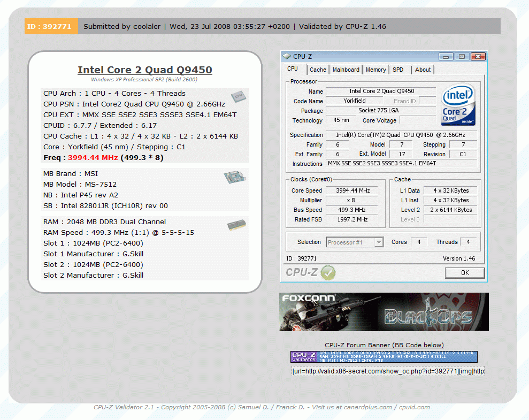The height and width of the screenshot is (420, 529).
Task: Switch to the Cache tab
Action: click(318, 70)
